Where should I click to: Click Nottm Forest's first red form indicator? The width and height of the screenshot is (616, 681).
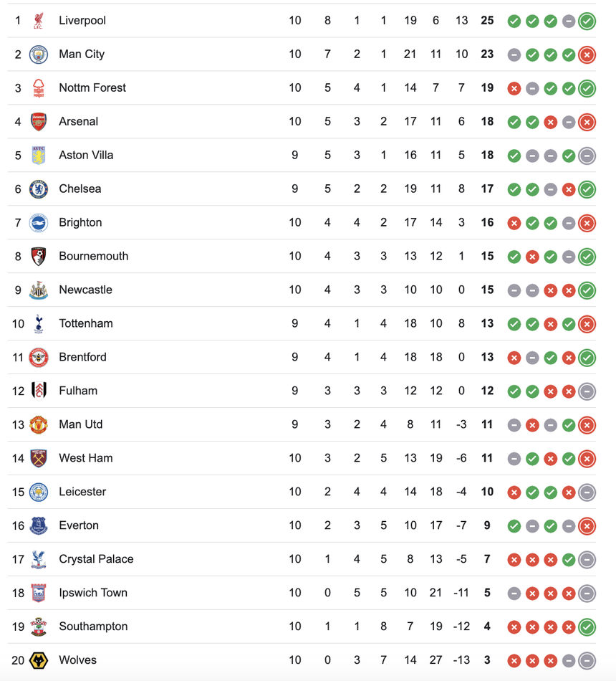click(x=514, y=88)
